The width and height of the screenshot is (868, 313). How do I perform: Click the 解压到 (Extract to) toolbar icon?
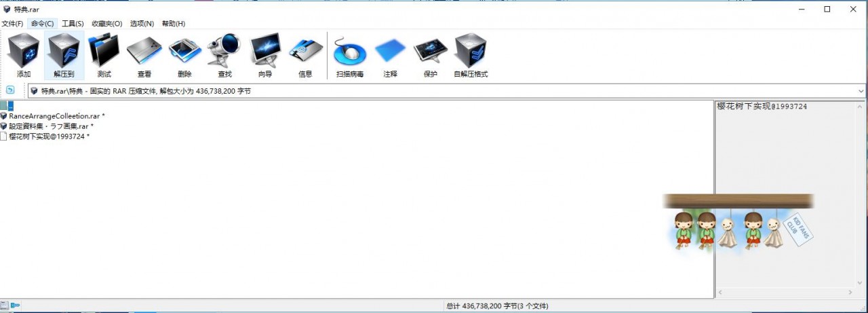(x=64, y=55)
